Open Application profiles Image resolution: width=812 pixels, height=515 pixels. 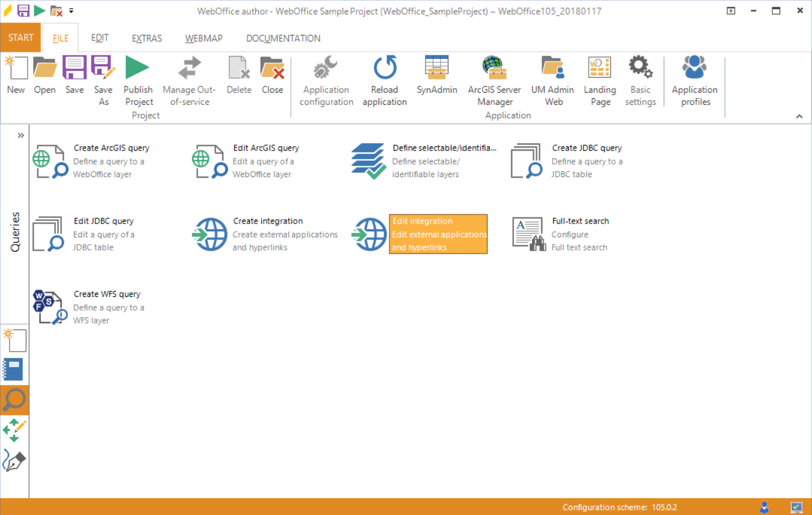coord(694,67)
